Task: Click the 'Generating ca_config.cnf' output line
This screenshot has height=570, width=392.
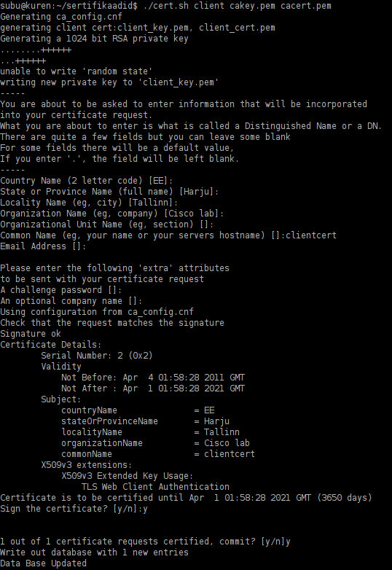Action: (x=61, y=17)
